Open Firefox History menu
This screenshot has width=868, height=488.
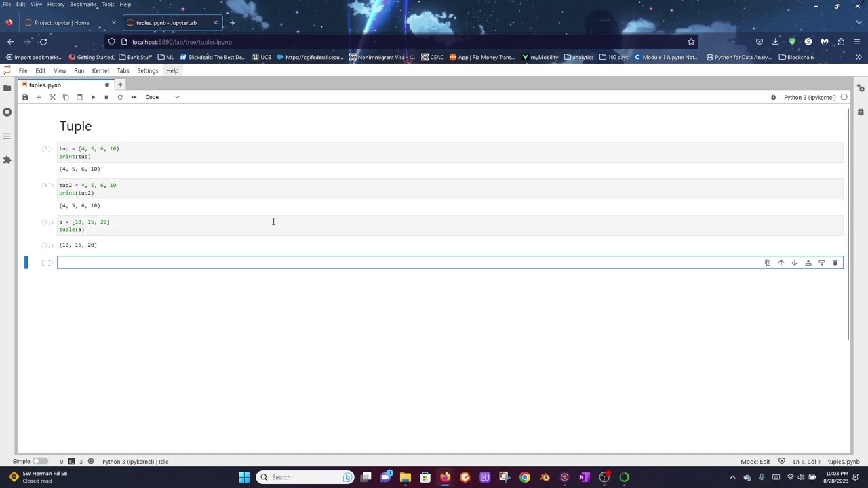click(56, 5)
